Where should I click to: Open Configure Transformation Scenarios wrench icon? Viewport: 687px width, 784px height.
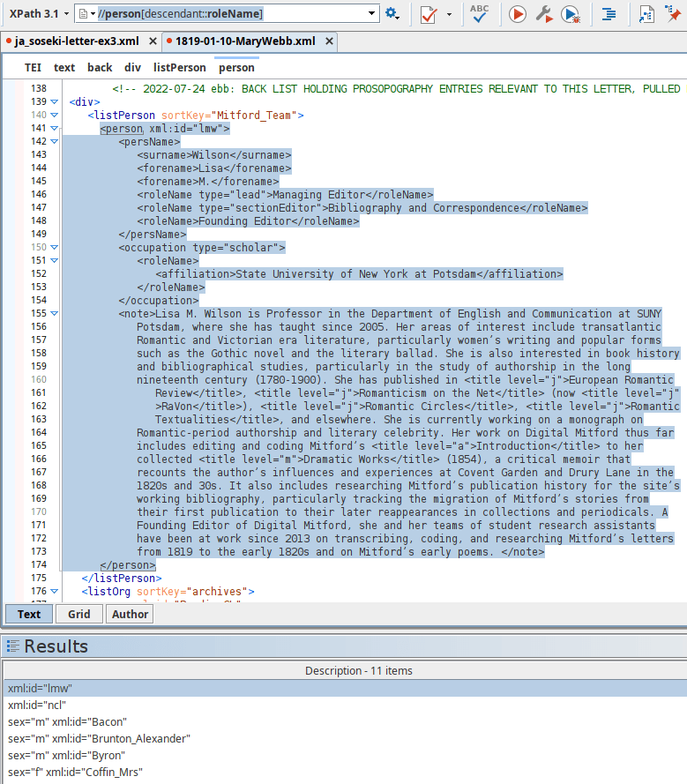pyautogui.click(x=544, y=14)
